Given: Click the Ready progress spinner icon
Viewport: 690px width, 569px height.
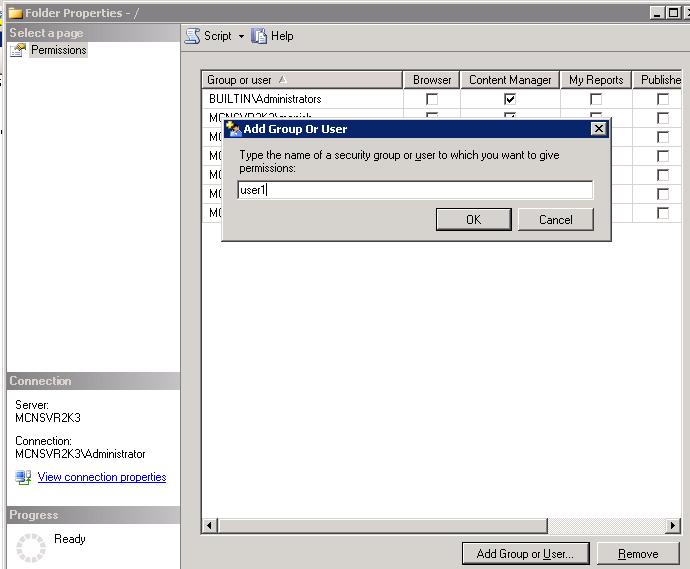Looking at the screenshot, I should (31, 547).
